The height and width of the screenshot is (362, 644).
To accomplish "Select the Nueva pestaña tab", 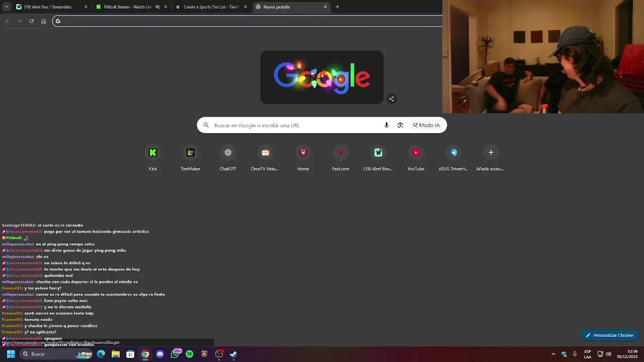I will point(291,7).
